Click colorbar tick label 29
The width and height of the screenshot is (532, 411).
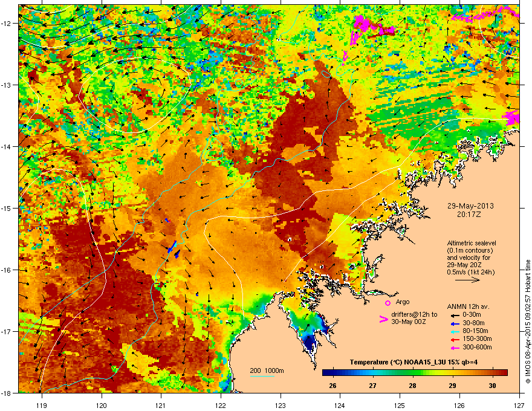click(x=452, y=386)
